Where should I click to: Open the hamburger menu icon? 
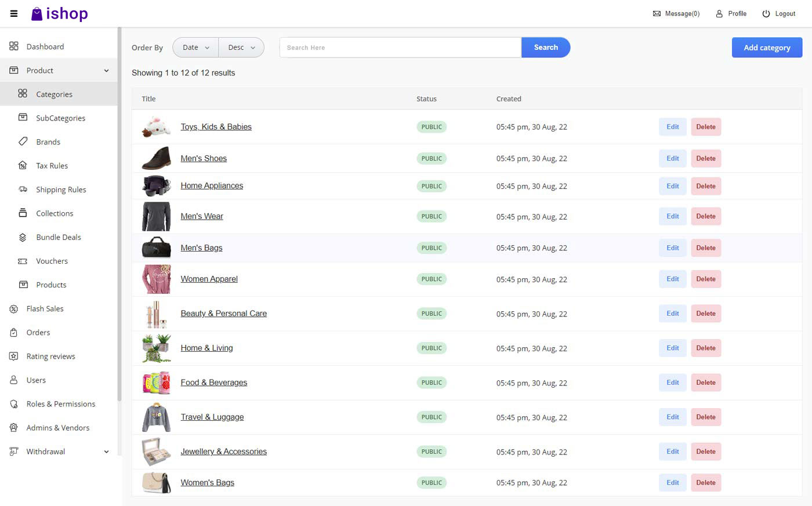[x=13, y=13]
